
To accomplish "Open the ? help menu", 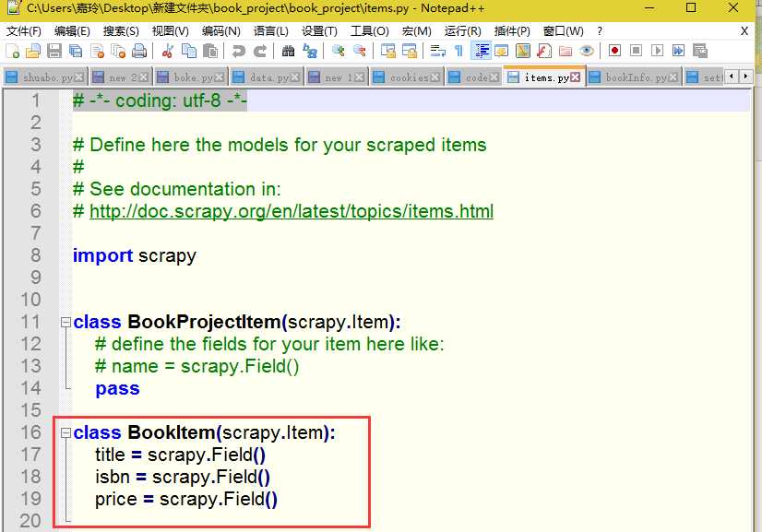I will (600, 31).
